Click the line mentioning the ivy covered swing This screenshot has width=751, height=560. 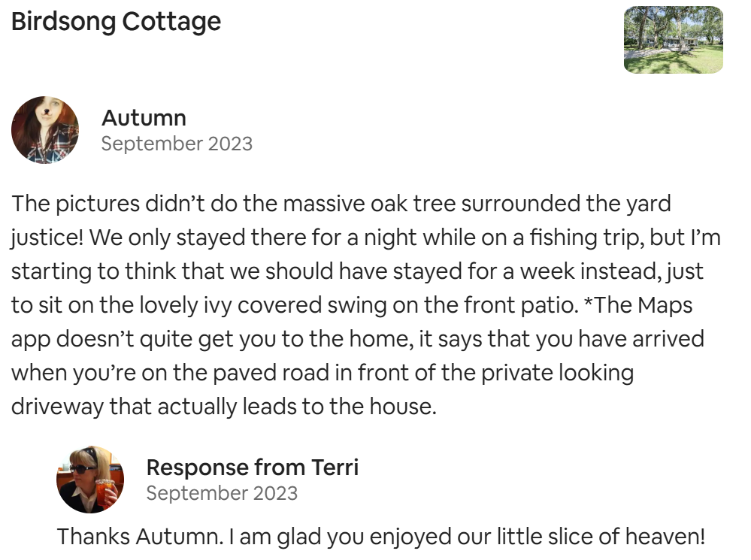[x=352, y=305]
